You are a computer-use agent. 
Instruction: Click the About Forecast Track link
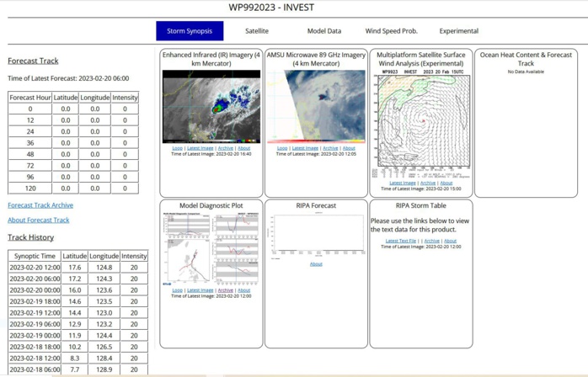point(39,220)
